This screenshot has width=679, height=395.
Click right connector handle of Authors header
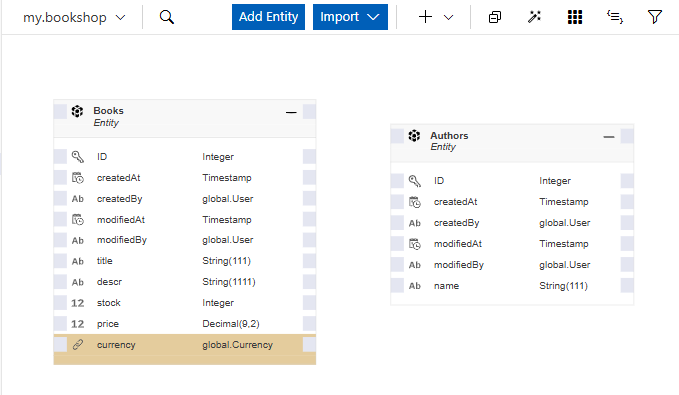click(x=627, y=136)
